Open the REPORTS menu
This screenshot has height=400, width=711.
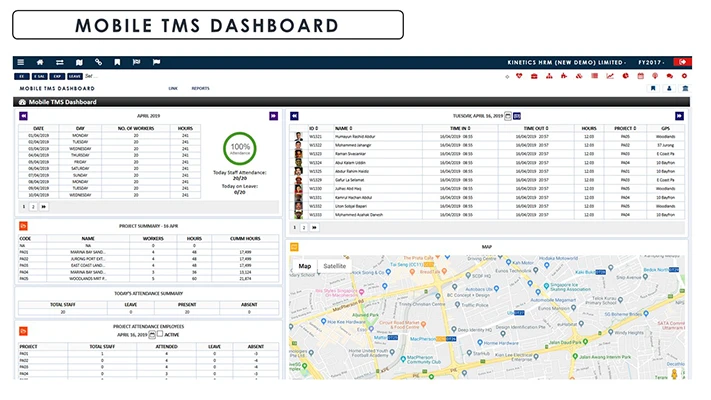pos(200,88)
